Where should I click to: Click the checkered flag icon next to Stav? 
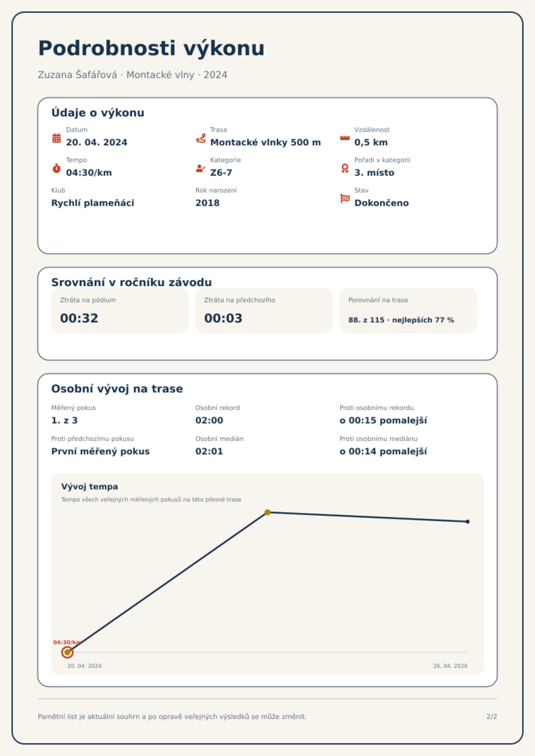[345, 199]
